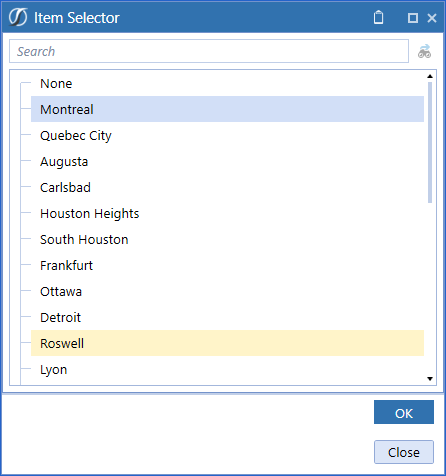This screenshot has height=476, width=446.
Task: Close the Item Selector with X icon
Action: point(432,18)
